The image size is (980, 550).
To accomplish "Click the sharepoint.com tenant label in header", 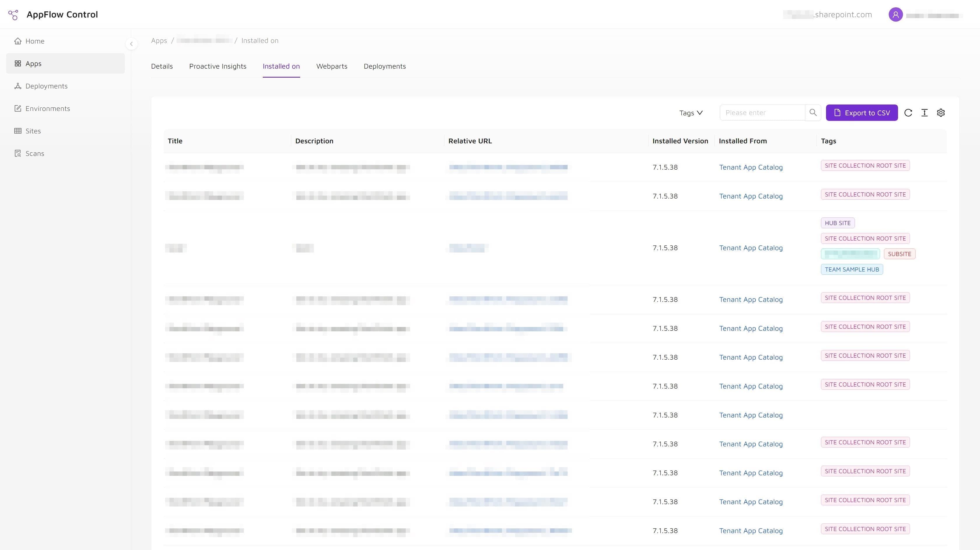I will click(827, 15).
